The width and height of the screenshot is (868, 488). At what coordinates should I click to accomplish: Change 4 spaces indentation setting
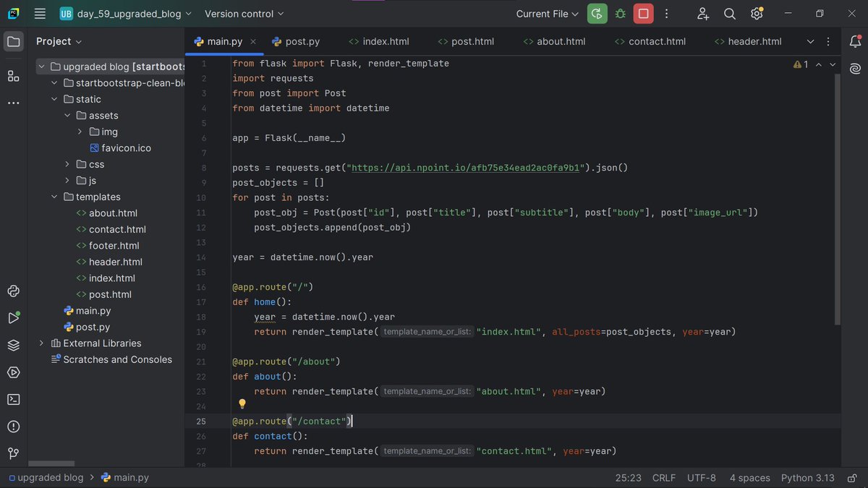tap(749, 478)
